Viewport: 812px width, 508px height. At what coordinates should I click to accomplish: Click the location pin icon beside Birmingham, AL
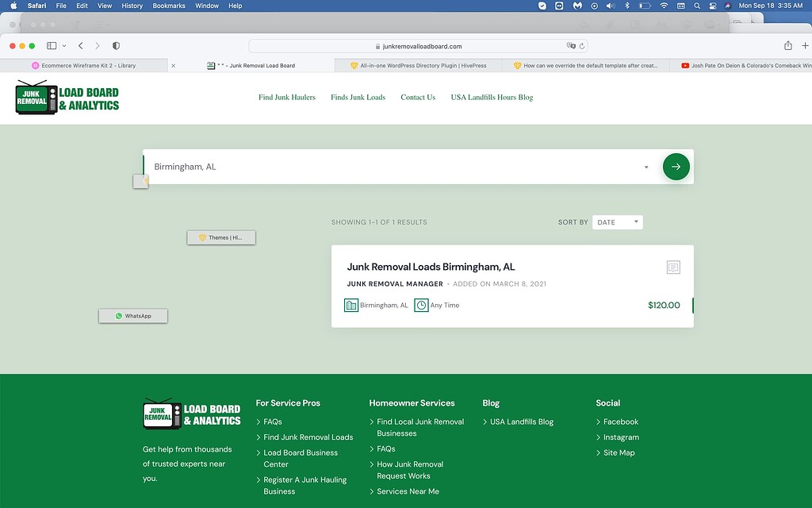pyautogui.click(x=350, y=305)
